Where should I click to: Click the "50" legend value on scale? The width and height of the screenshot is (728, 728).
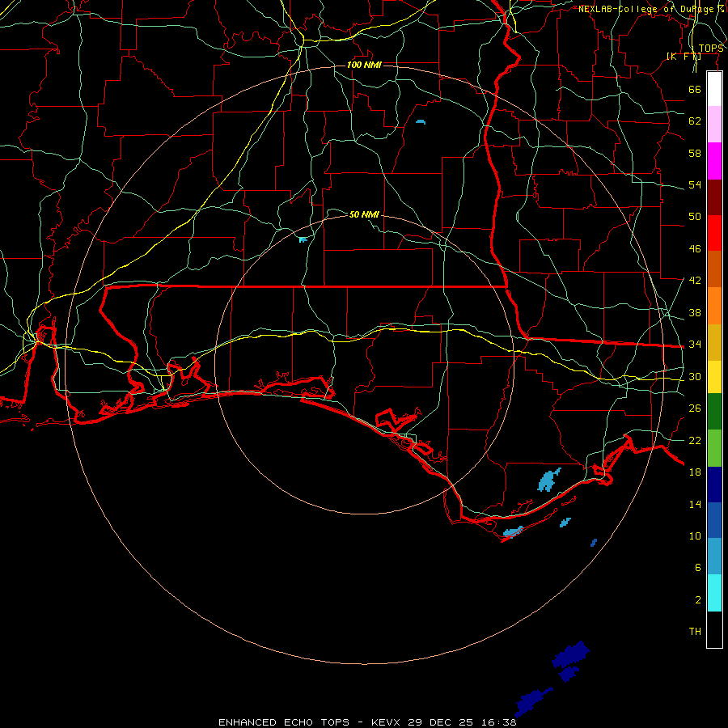click(x=695, y=217)
